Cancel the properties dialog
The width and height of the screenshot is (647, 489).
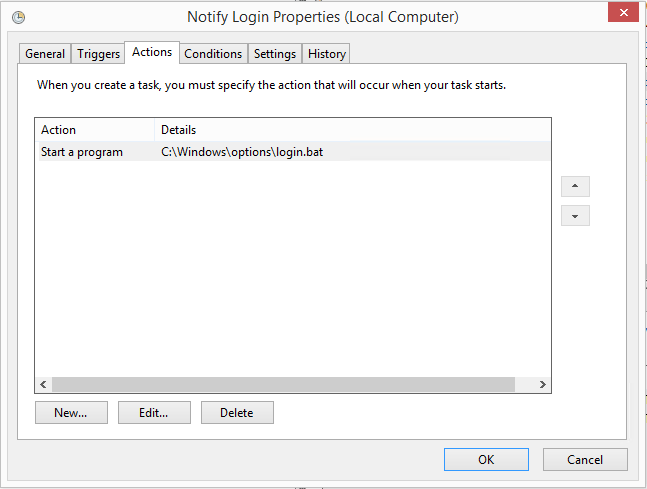[x=585, y=460]
